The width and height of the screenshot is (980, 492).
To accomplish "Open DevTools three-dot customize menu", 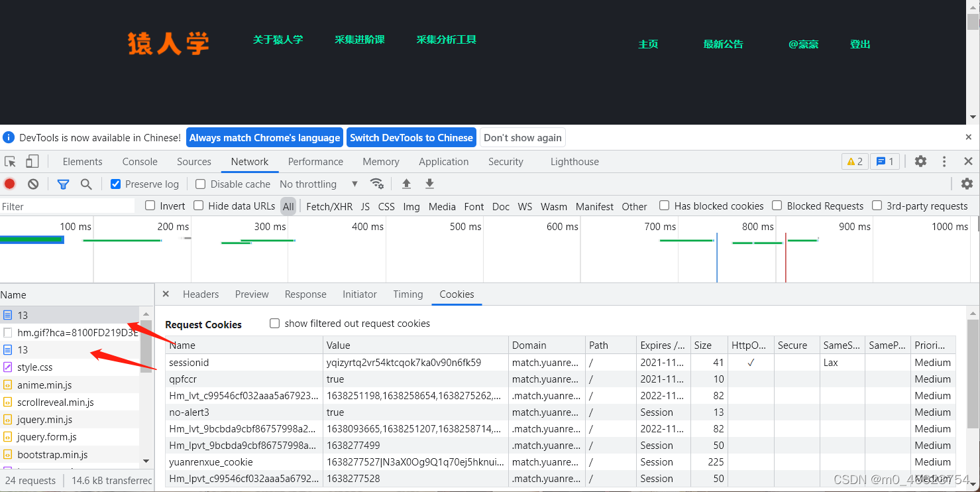I will click(944, 161).
